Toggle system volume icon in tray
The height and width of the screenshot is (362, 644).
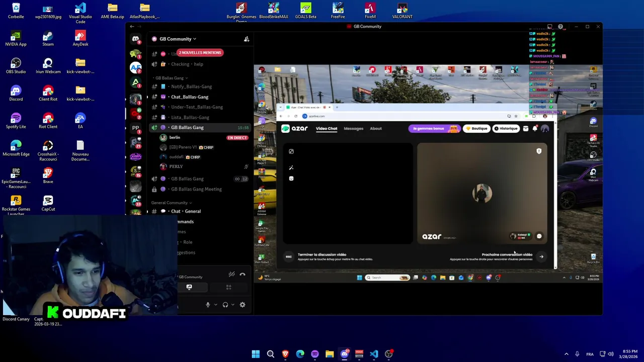611,354
